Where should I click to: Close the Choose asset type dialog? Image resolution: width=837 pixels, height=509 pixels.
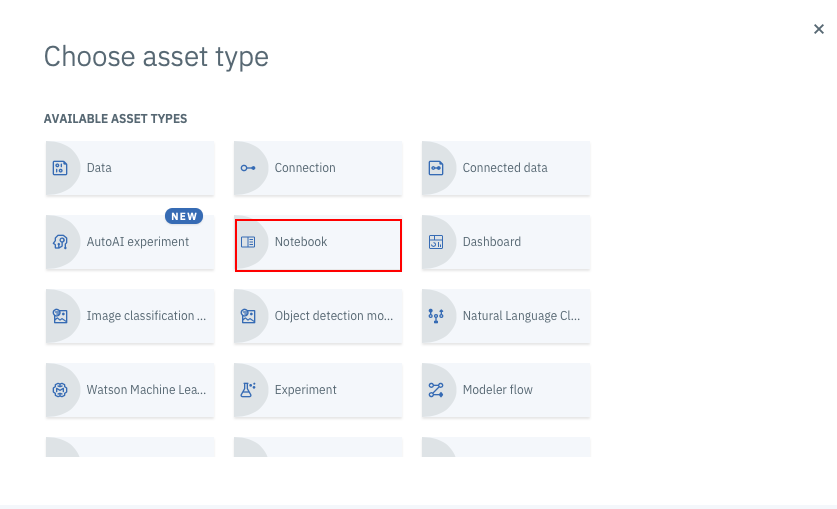pos(819,29)
